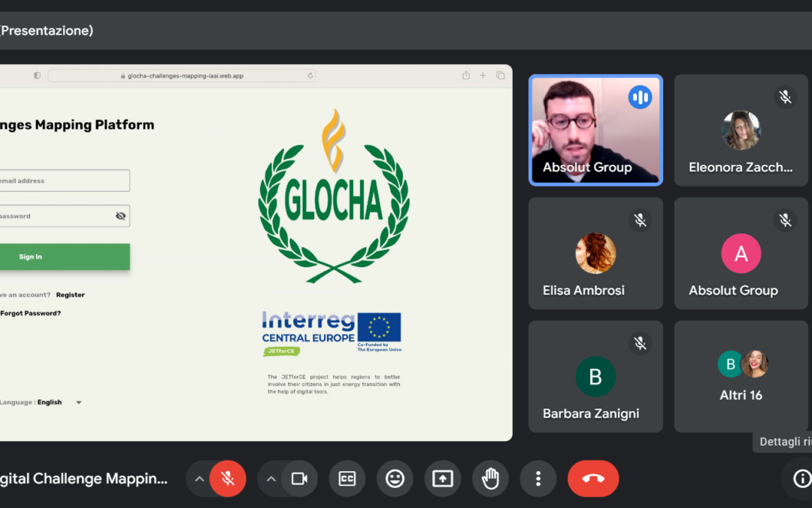The height and width of the screenshot is (508, 812).
Task: Click the Interreg Central Europe logo
Action: pos(332,333)
